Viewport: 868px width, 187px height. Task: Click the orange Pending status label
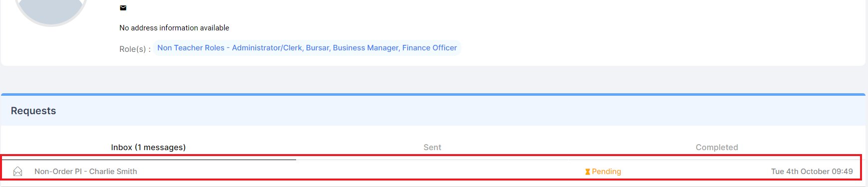(x=606, y=172)
